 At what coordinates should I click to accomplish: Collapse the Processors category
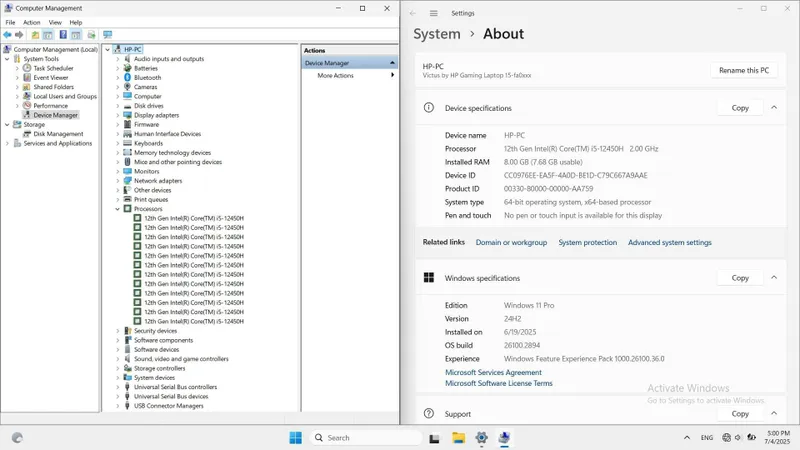[117, 209]
